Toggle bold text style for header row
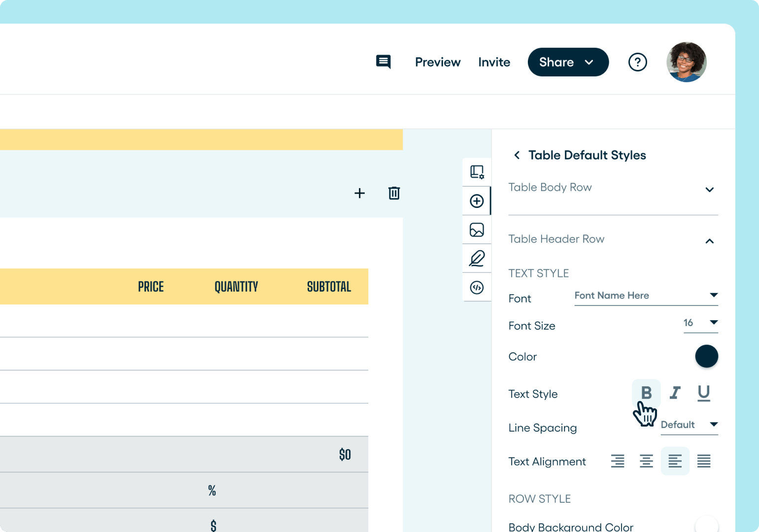The width and height of the screenshot is (759, 532). click(646, 393)
